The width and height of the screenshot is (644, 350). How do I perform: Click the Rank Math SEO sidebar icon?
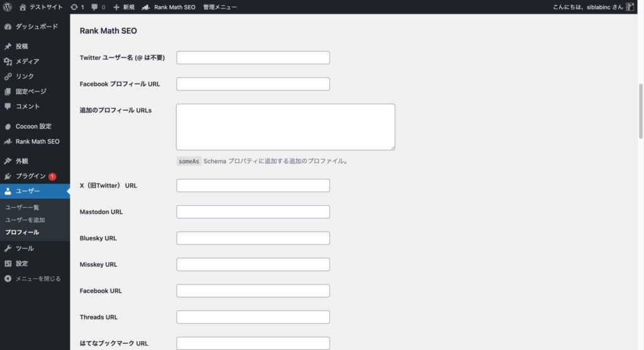[8, 142]
